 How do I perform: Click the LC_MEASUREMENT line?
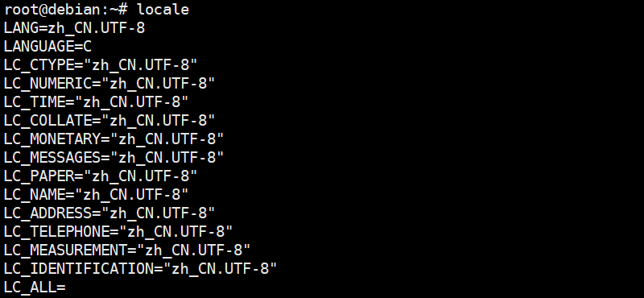pyautogui.click(x=127, y=250)
